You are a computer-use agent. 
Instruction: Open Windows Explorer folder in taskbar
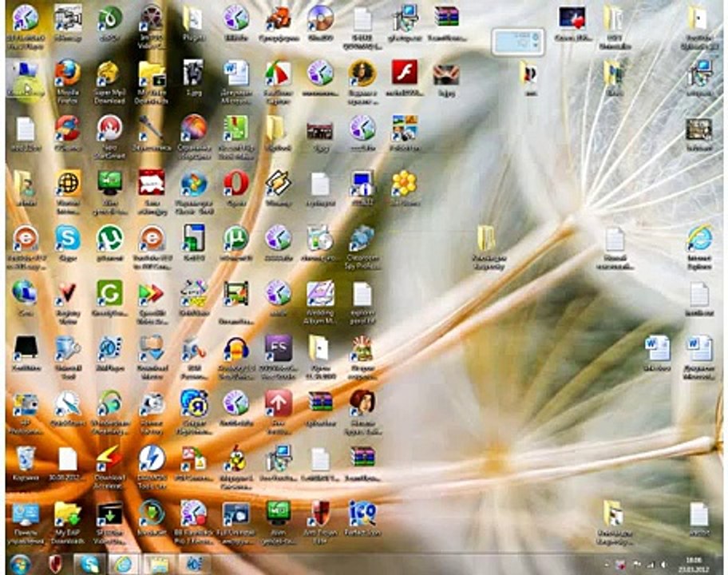pos(158,565)
